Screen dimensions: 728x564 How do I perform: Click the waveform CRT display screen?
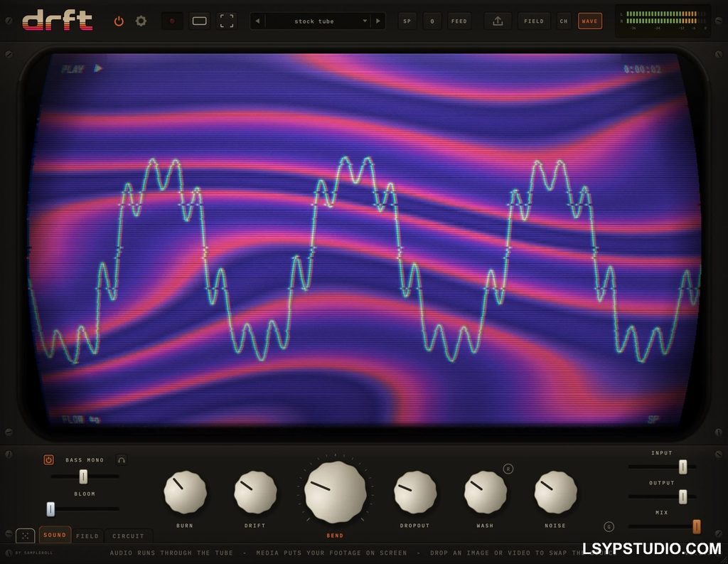[365, 239]
